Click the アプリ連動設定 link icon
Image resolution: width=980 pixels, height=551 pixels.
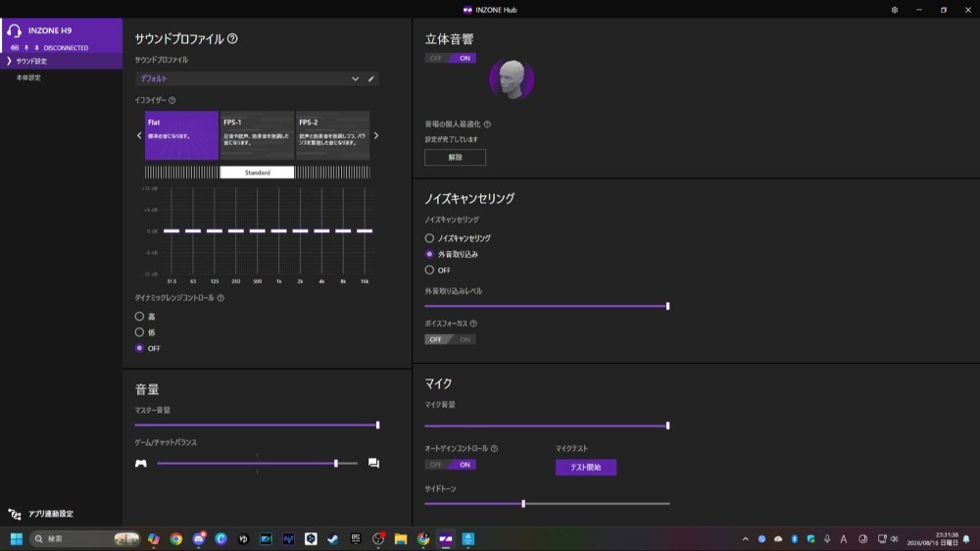[x=15, y=514]
